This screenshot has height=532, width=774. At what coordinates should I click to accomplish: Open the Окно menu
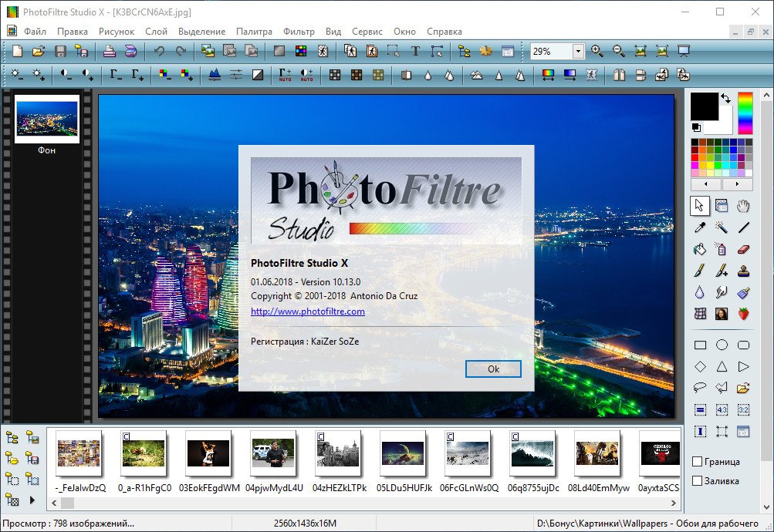[405, 32]
